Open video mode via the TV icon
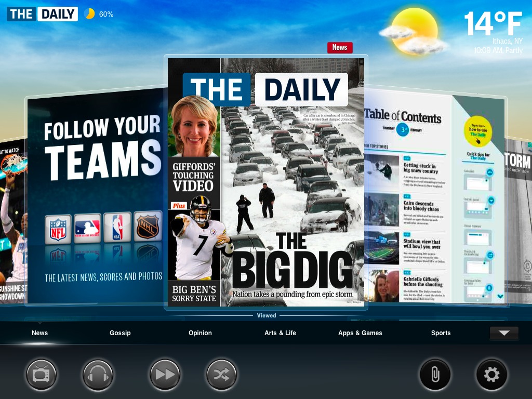The height and width of the screenshot is (399, 532). coord(42,374)
